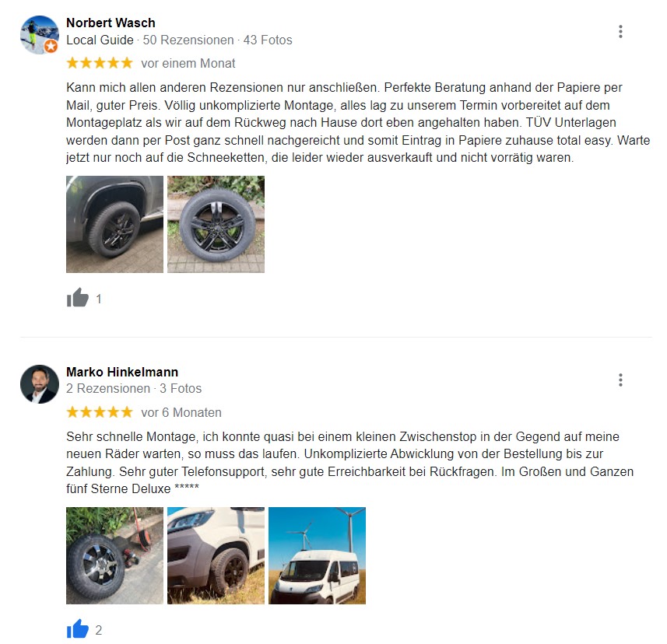The width and height of the screenshot is (667, 644).
Task: View photo of white van with wind turbines
Action: 317,555
